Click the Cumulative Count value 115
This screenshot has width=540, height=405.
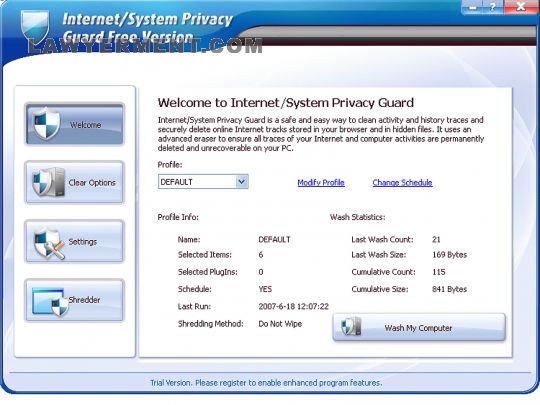click(x=438, y=272)
